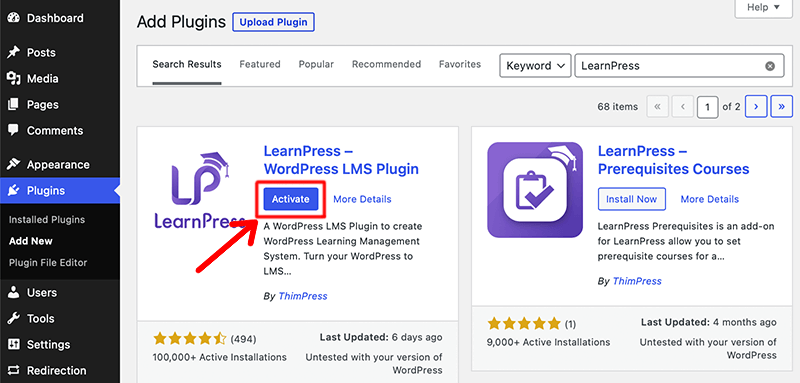
Task: Open LearnPress – Prerequisites Courses title
Action: tap(673, 160)
